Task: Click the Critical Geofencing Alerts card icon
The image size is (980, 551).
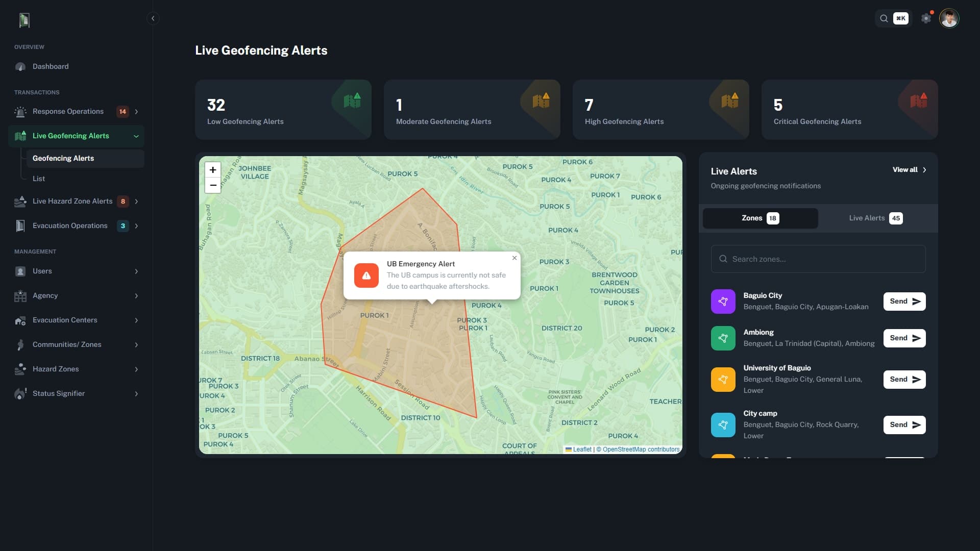Action: (919, 101)
